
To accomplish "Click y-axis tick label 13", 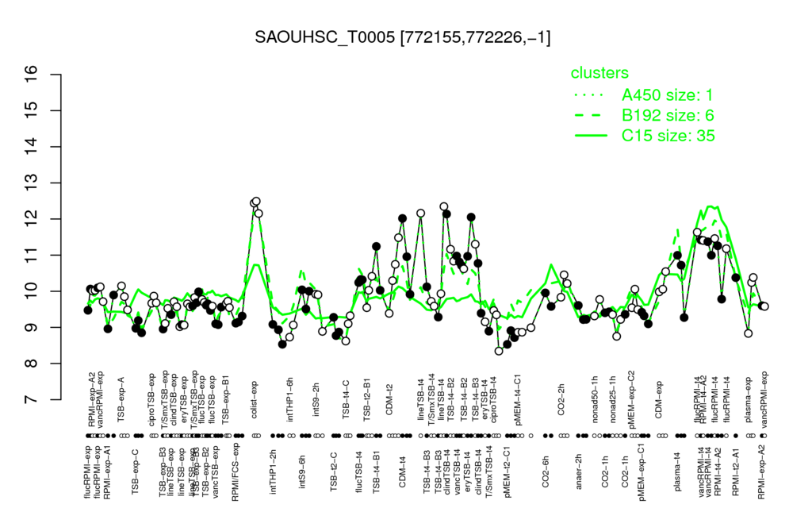I will pyautogui.click(x=32, y=183).
